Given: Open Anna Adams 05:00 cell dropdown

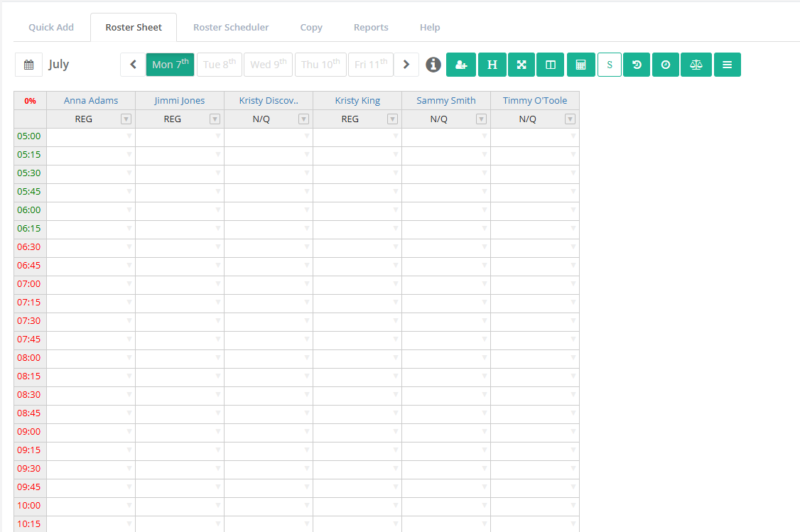Looking at the screenshot, I should [x=129, y=136].
